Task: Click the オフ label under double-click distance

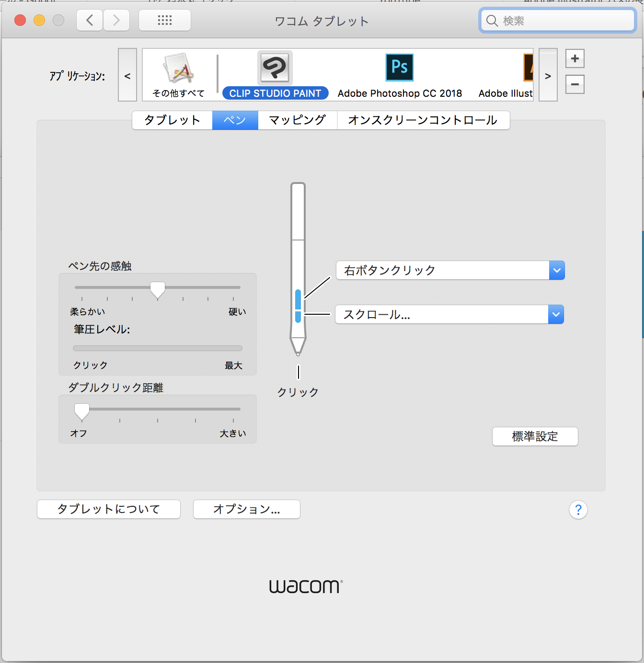Action: (79, 434)
